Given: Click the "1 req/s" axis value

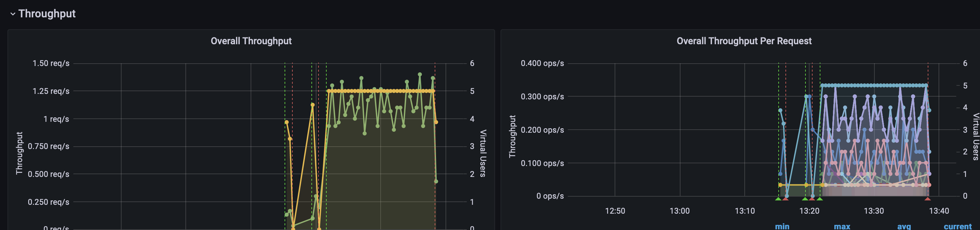Looking at the screenshot, I should [56, 119].
